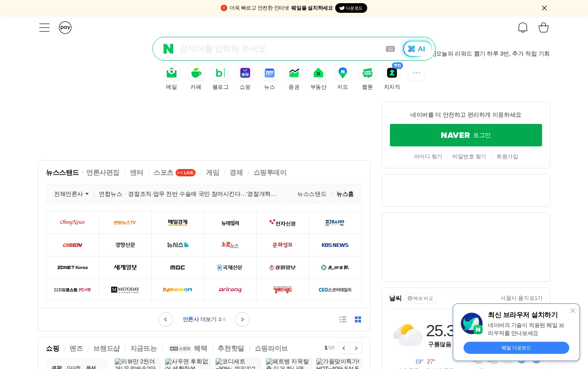588x369 pixels.
Task: Launch the 메일 shortcut icon
Action: point(172,73)
